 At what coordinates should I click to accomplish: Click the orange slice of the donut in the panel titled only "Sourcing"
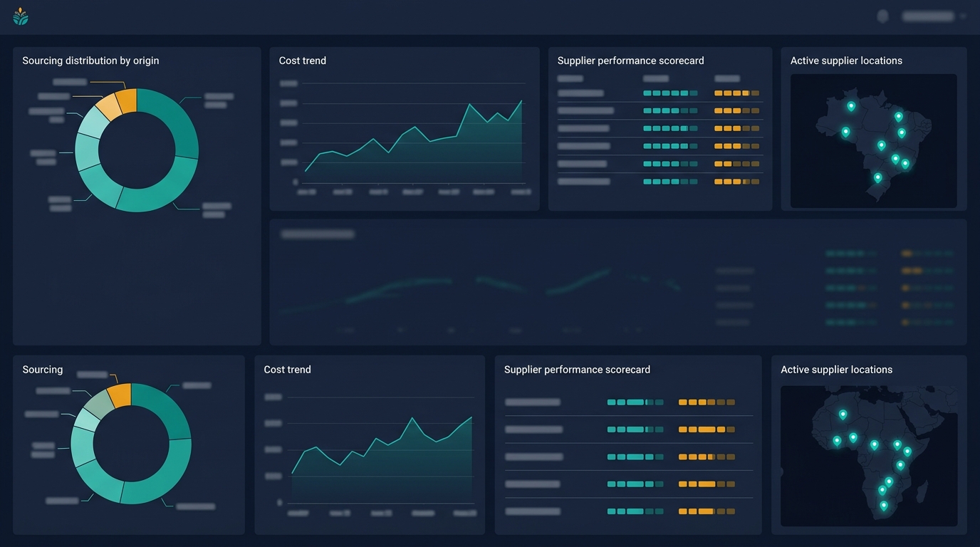click(x=120, y=395)
